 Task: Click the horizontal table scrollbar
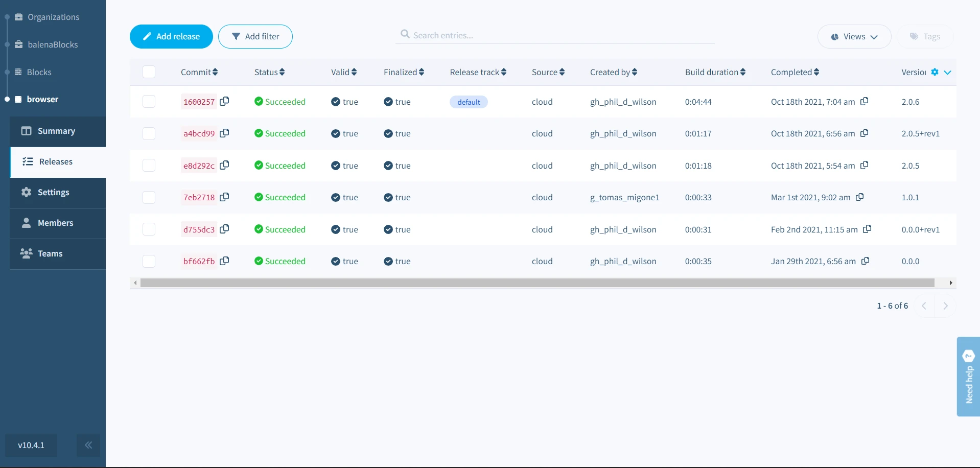(x=536, y=283)
